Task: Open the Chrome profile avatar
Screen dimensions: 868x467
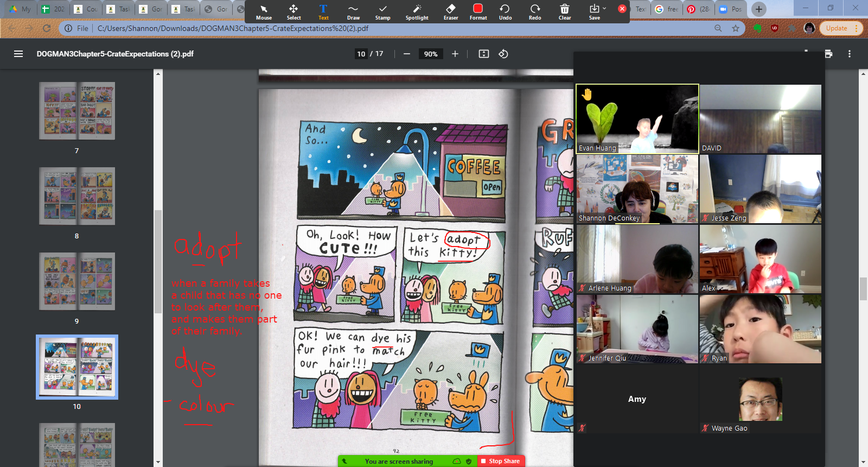Action: [809, 28]
